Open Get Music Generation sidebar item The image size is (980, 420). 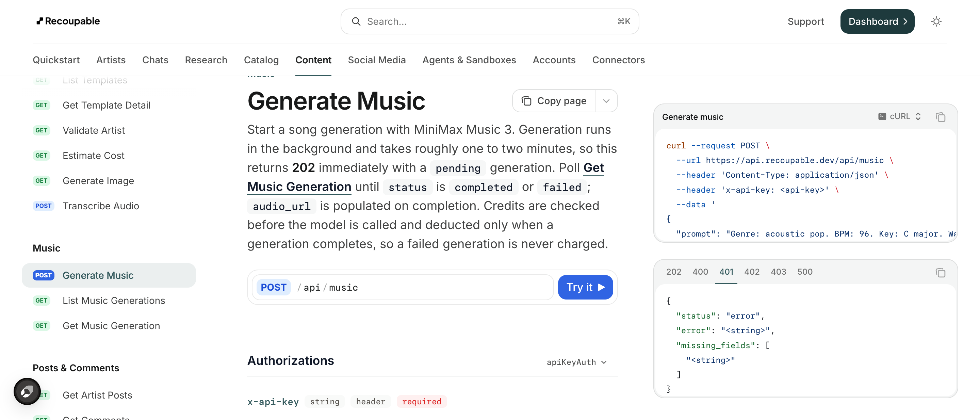click(x=111, y=326)
